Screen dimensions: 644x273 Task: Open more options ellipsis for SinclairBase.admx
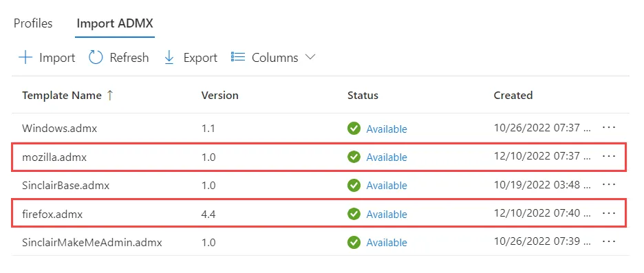[609, 185]
